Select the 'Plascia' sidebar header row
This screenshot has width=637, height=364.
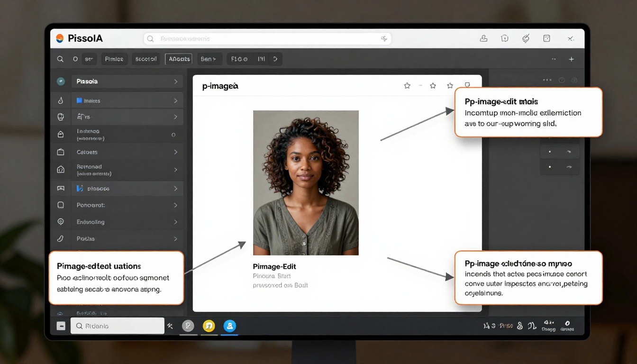[127, 82]
